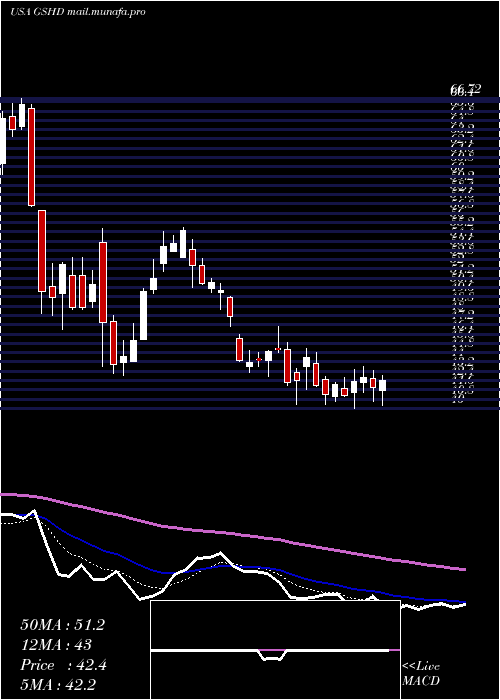Click the pink 50MA line
This screenshot has width=500, height=700.
pos(232,533)
